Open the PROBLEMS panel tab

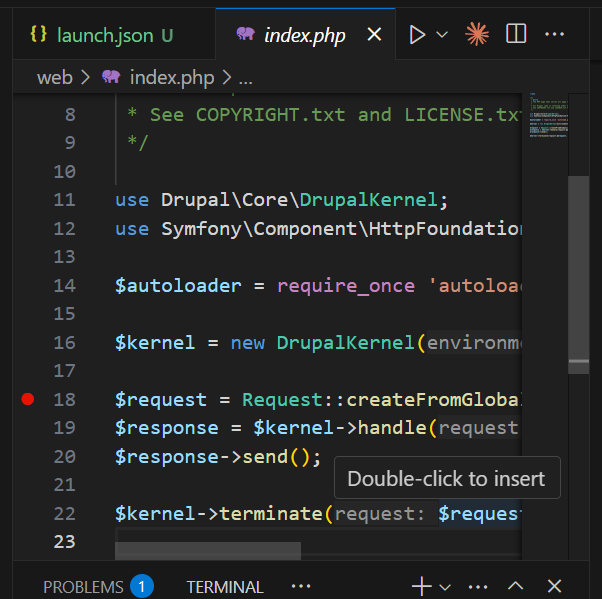[x=83, y=587]
